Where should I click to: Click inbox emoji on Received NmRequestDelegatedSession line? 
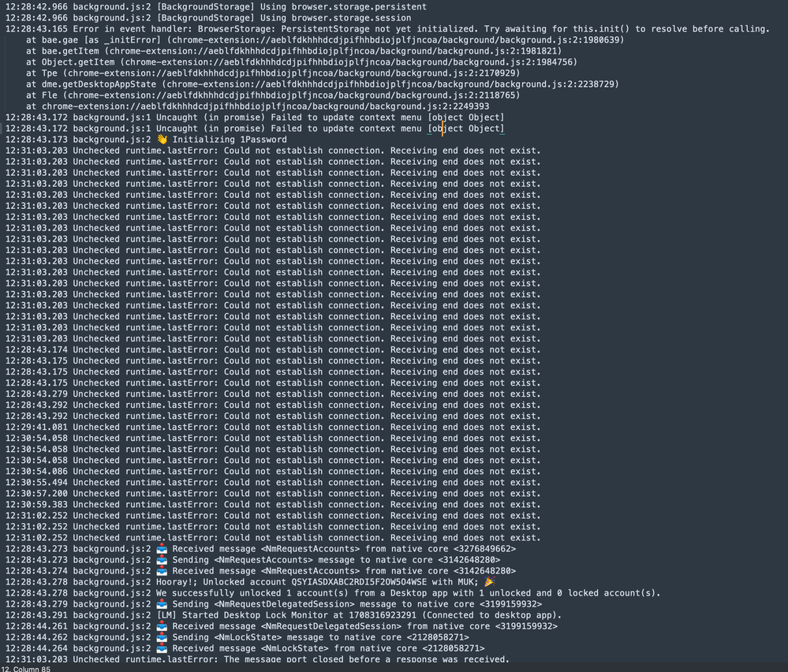pos(162,626)
